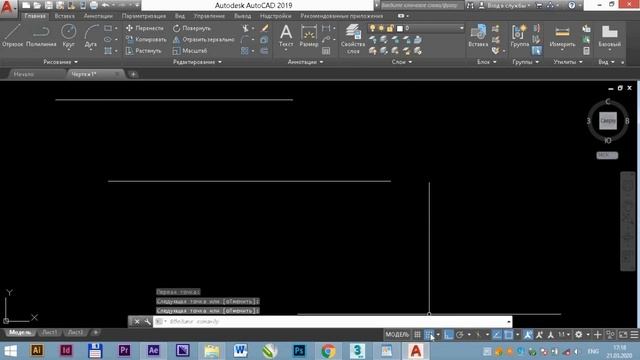Click the ellipse tool icon in Рисование
The height and width of the screenshot is (360, 640).
point(108,40)
